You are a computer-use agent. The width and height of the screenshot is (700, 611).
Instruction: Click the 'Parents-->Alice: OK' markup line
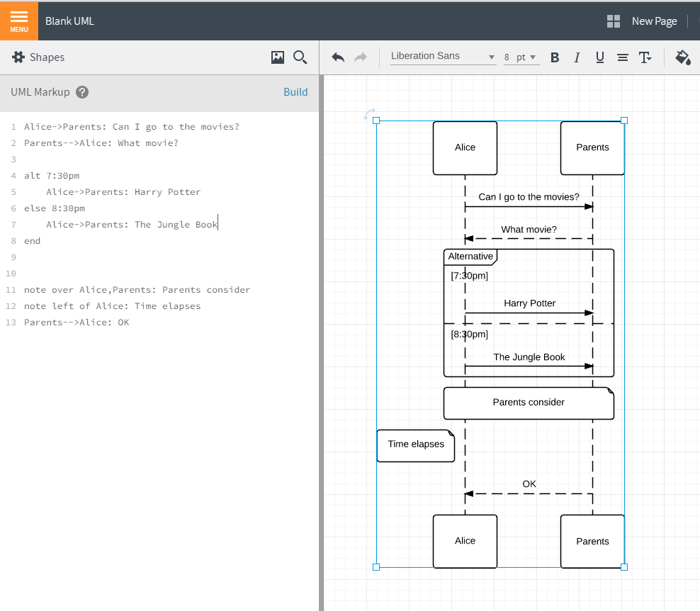coord(77,323)
